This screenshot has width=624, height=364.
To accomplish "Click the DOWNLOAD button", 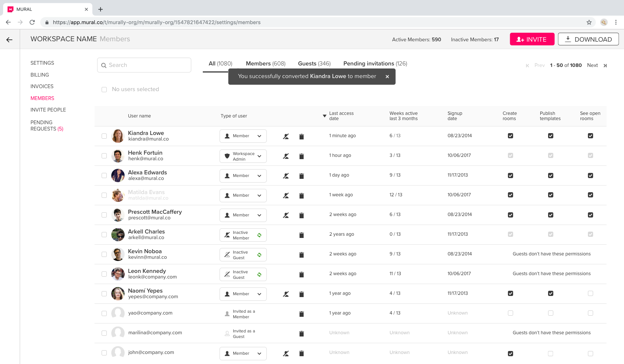I will click(x=588, y=39).
